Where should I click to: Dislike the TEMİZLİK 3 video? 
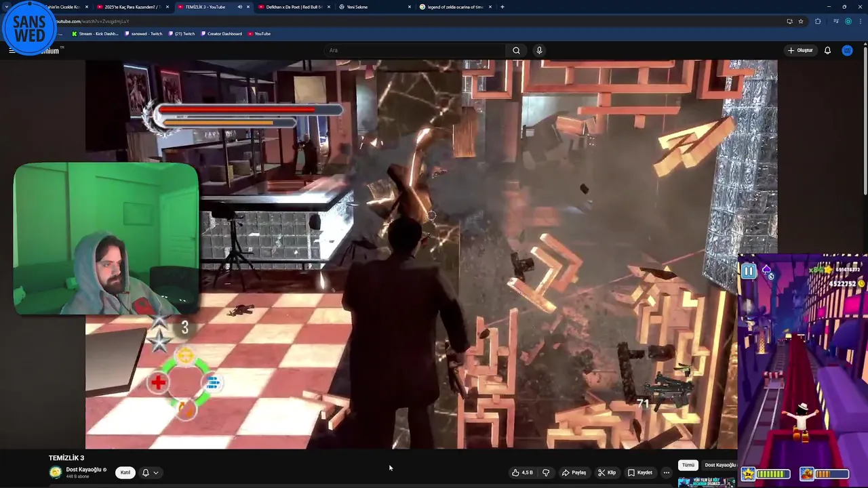point(546,472)
